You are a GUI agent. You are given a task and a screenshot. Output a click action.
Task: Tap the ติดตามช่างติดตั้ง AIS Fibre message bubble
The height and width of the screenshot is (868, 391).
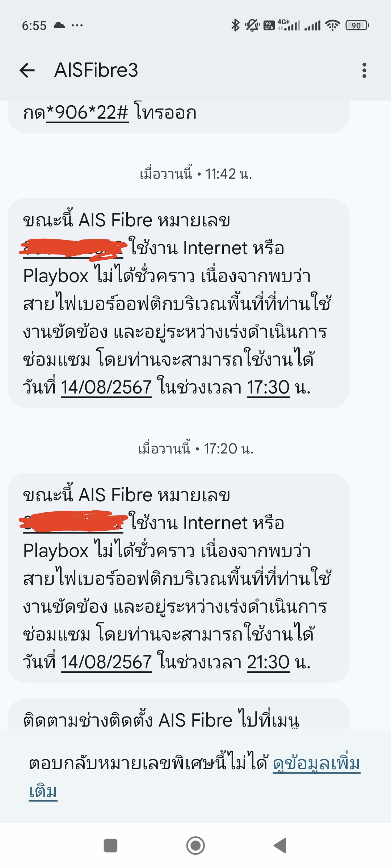178,714
